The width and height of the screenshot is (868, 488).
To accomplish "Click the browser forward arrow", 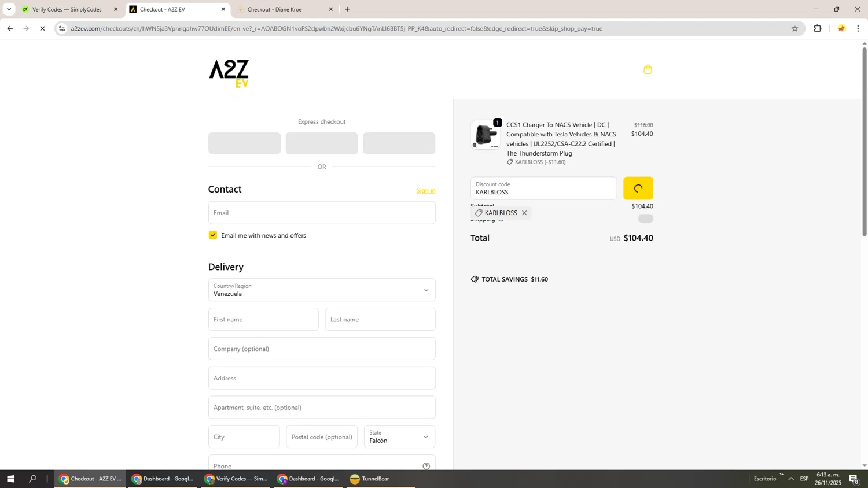I will (26, 28).
